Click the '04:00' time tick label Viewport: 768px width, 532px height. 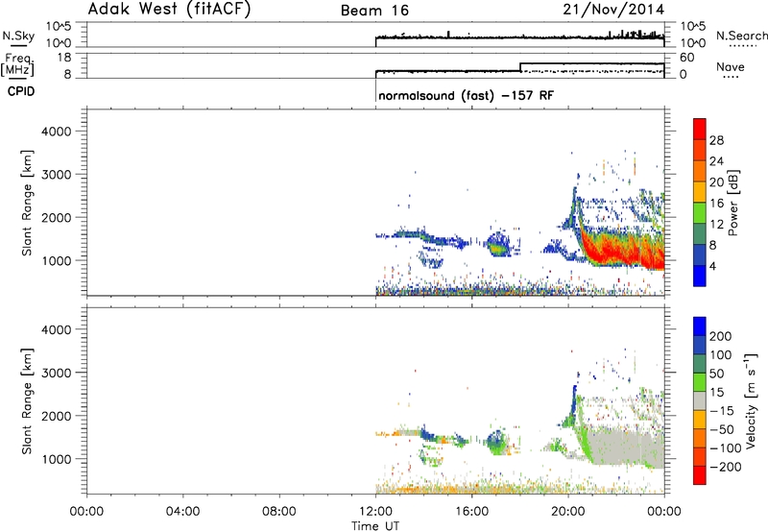coord(183,512)
